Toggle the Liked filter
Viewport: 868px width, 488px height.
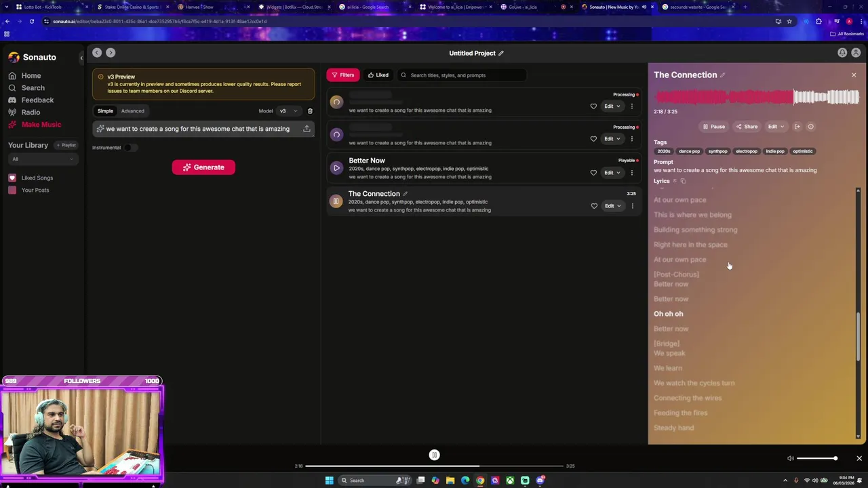pos(378,75)
